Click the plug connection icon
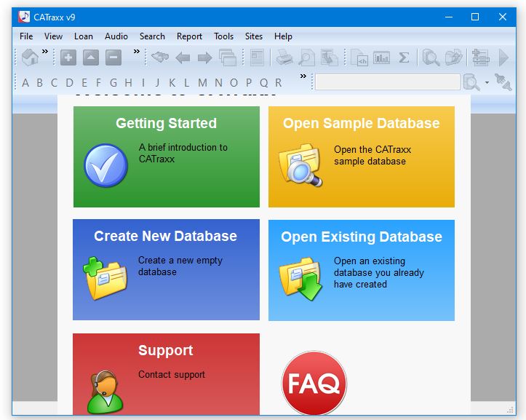The image size is (526, 420). [x=503, y=82]
